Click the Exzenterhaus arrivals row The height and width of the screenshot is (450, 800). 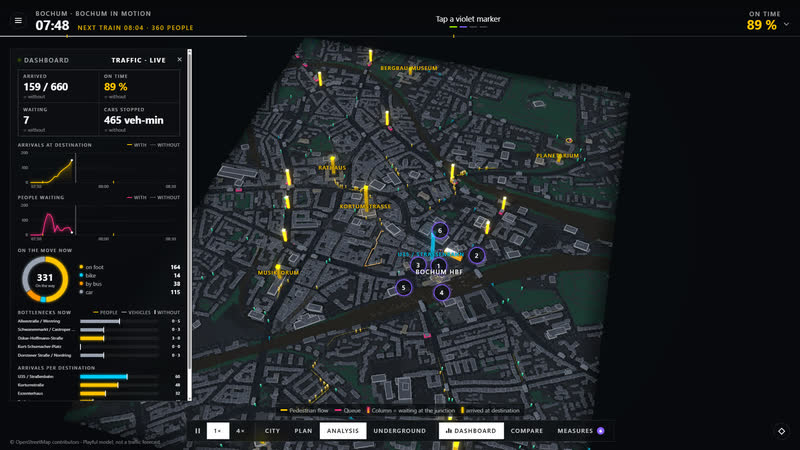(98, 394)
